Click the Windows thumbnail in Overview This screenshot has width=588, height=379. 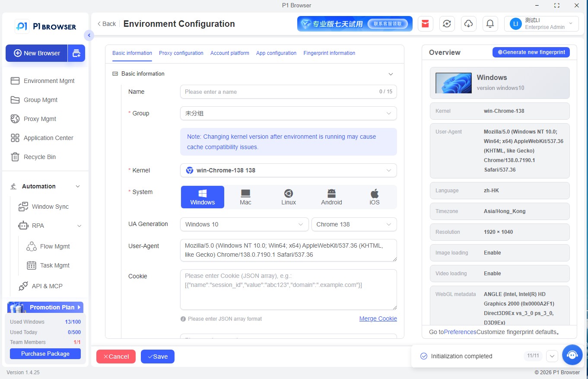[x=454, y=83]
